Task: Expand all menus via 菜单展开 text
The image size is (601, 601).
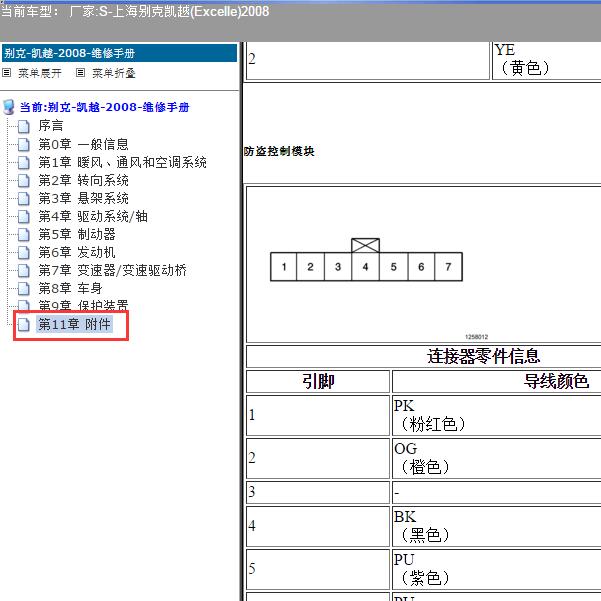Action: 40,73
